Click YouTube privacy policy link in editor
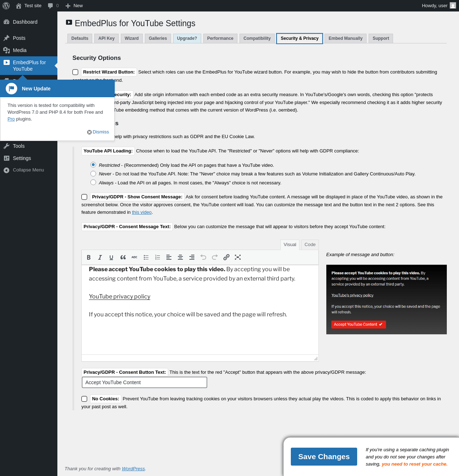This screenshot has width=459, height=476. coord(119,296)
